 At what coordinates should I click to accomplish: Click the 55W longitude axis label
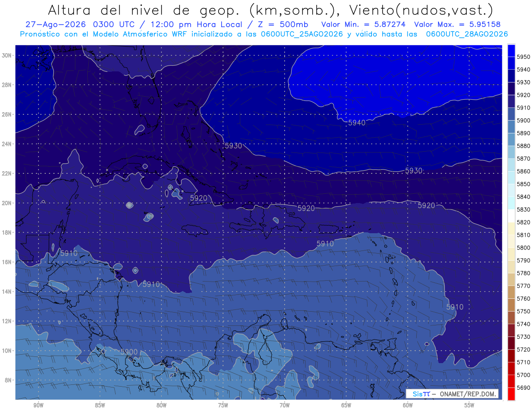coord(469,406)
